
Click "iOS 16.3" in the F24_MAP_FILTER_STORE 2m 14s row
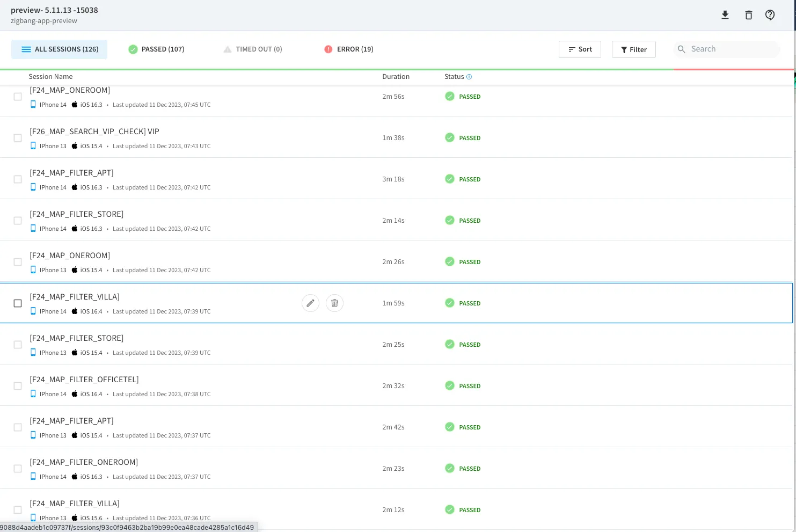pos(91,229)
